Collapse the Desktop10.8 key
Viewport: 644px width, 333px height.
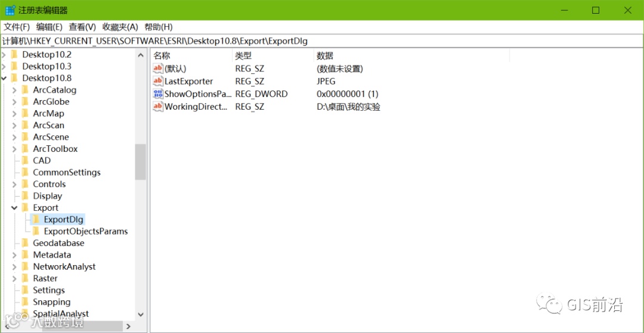coord(4,78)
